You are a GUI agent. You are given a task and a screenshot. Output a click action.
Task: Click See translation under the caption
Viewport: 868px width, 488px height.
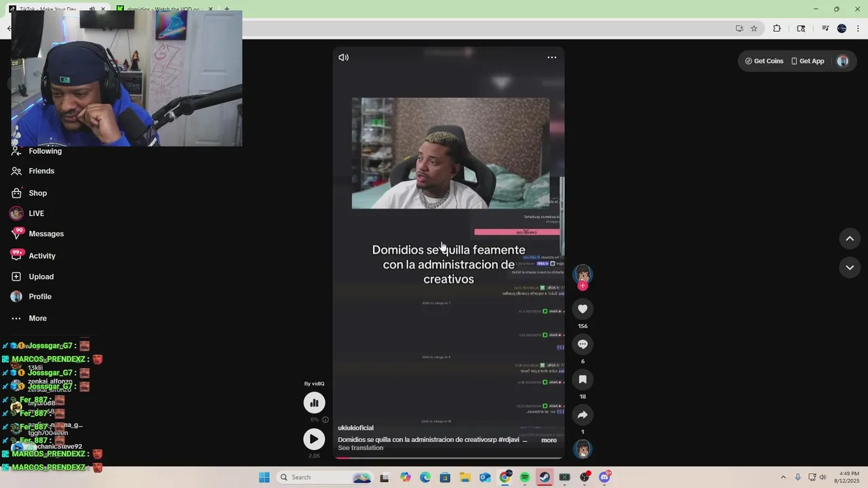click(361, 448)
